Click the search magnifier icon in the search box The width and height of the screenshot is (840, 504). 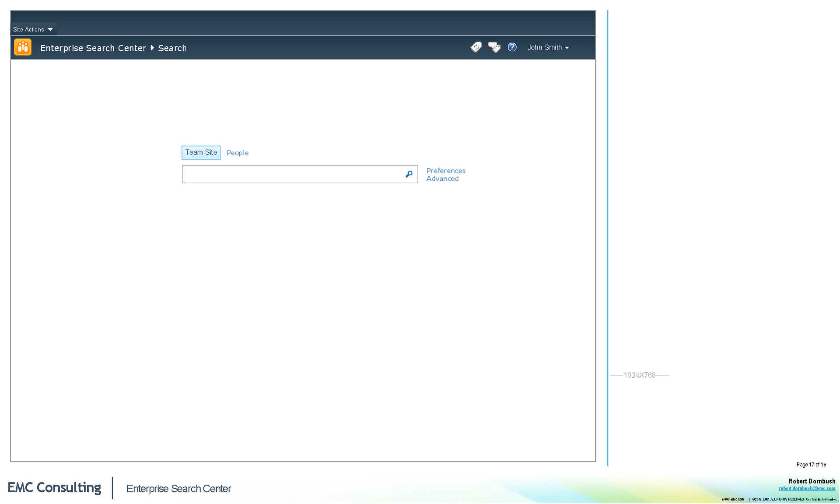(x=409, y=174)
